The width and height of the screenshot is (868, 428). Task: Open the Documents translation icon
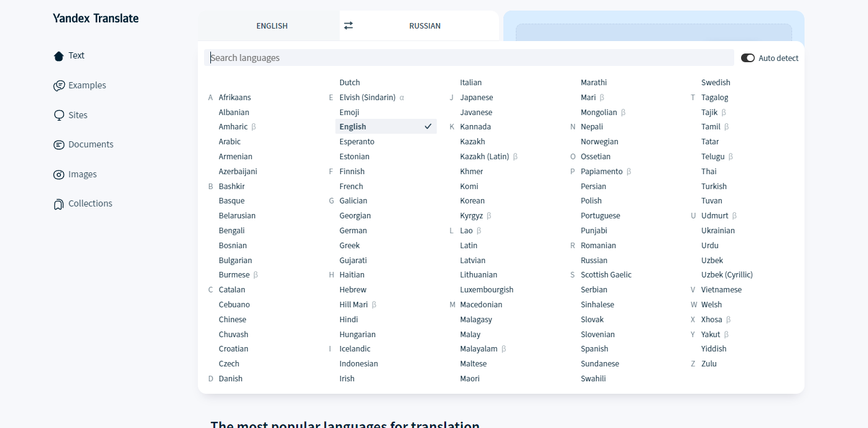[59, 145]
